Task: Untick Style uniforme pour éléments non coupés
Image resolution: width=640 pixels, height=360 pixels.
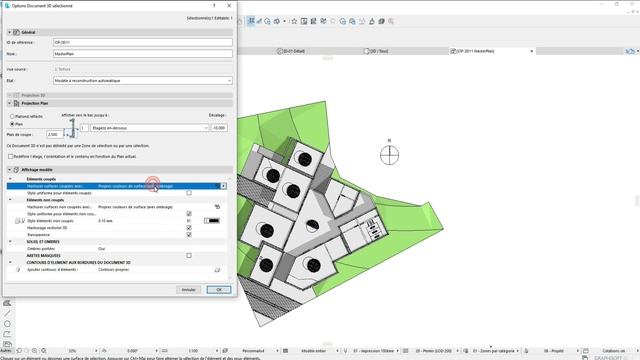Action: click(x=189, y=214)
